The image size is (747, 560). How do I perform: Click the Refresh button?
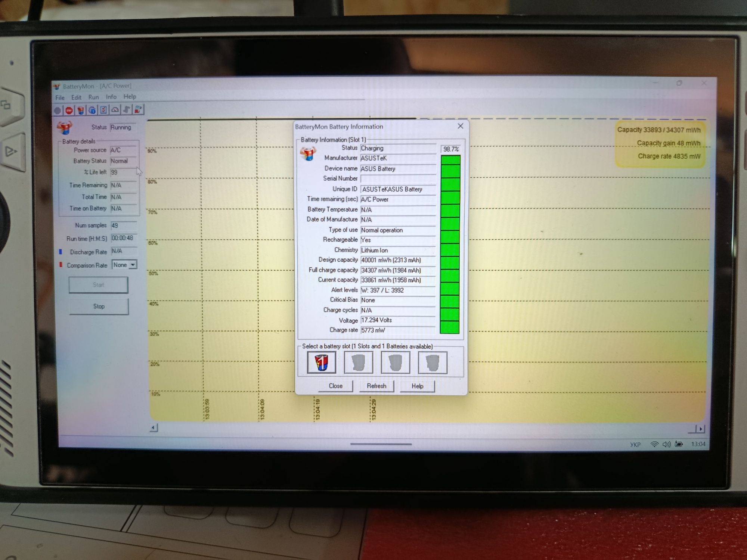tap(376, 386)
